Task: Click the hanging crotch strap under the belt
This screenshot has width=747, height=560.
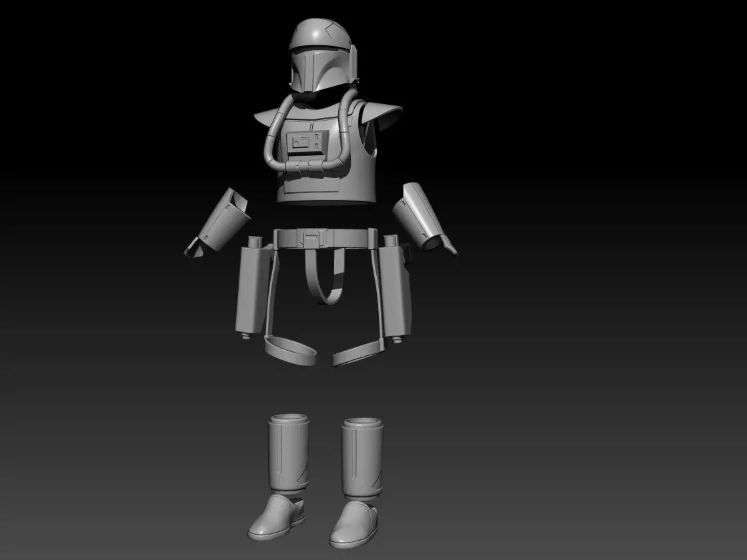Action: point(325,275)
